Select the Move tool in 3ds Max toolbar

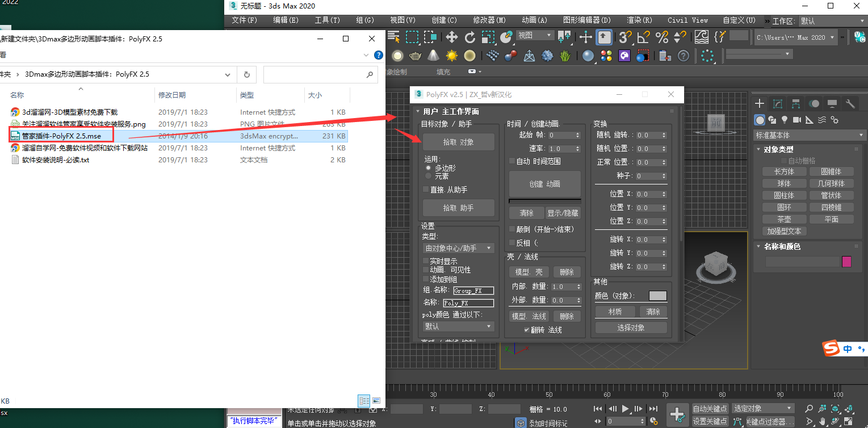tap(452, 37)
